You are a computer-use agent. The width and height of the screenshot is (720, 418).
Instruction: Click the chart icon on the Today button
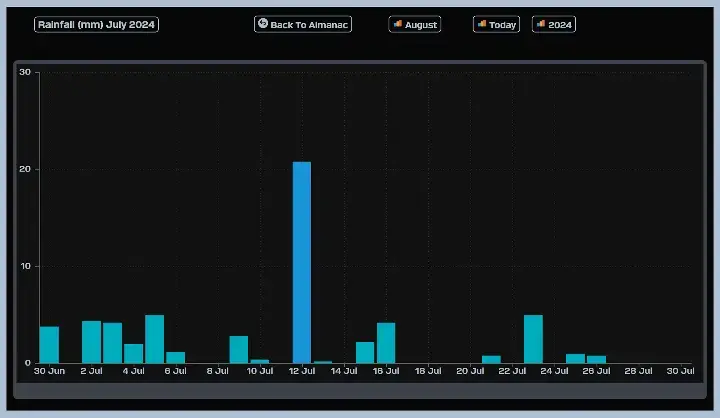pos(481,24)
